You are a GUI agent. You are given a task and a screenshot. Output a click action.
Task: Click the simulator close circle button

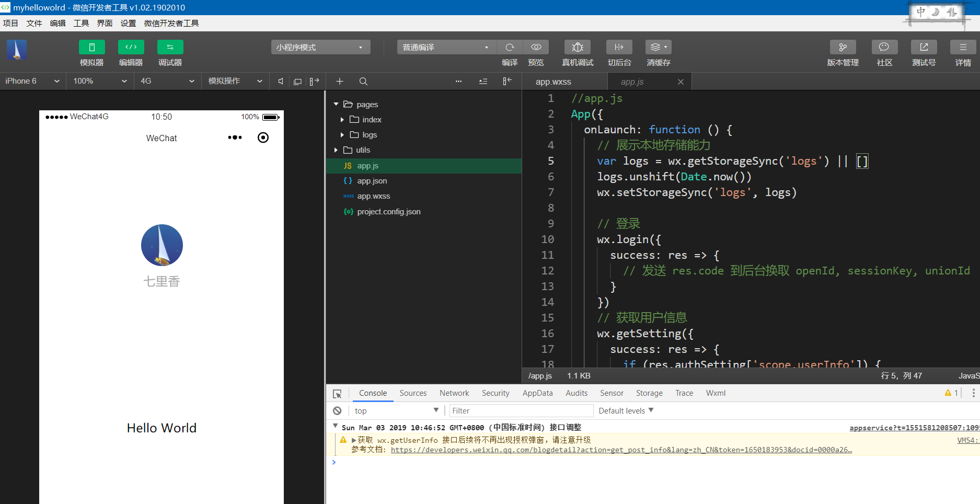pos(263,138)
